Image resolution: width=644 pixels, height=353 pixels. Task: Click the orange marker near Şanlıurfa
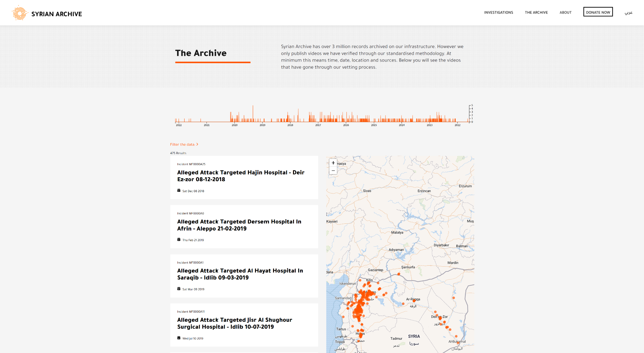click(x=399, y=274)
